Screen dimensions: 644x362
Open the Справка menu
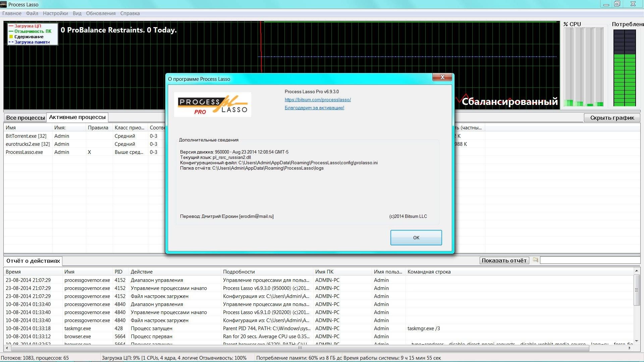(x=130, y=13)
